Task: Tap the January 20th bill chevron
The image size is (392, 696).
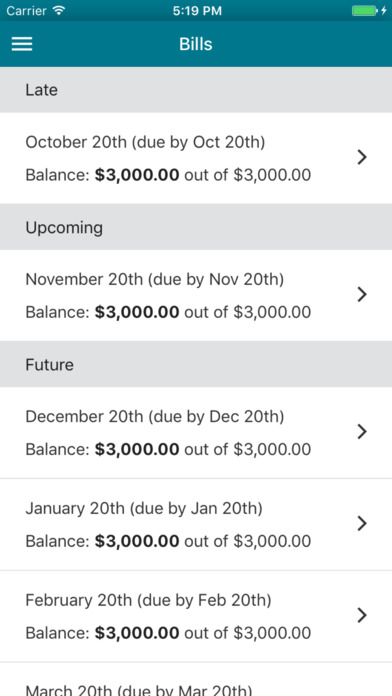Action: (362, 524)
